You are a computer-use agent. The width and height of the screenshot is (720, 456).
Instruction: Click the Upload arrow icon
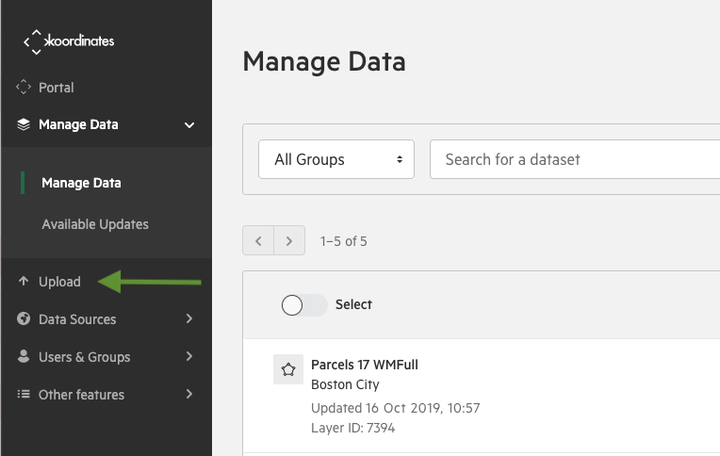(x=23, y=281)
